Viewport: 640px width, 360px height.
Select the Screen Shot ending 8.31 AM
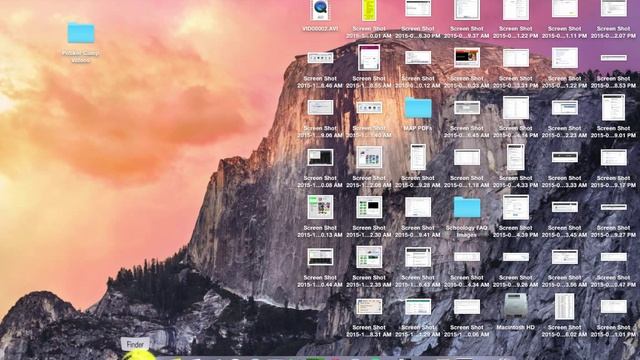point(369,307)
